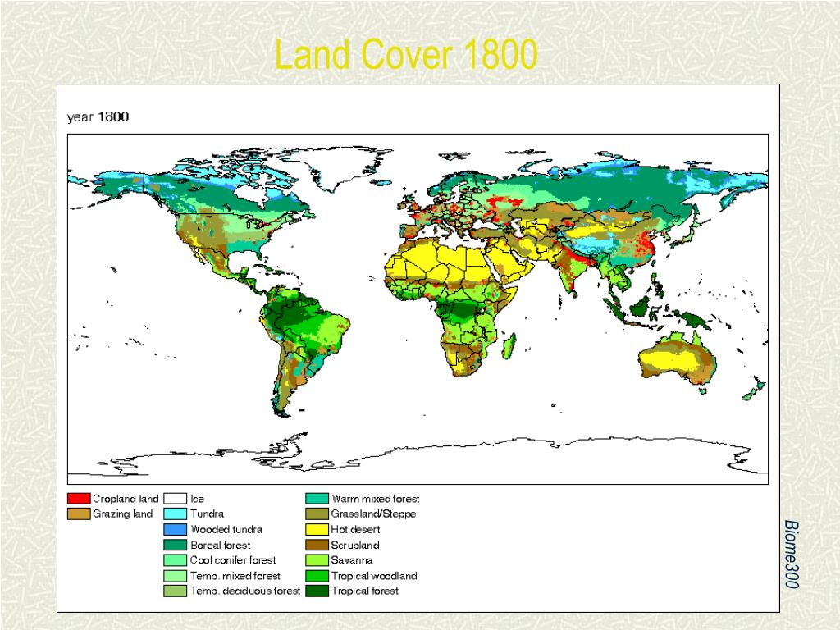Click the Boreal forest color swatch
The height and width of the screenshot is (630, 840).
[175, 545]
